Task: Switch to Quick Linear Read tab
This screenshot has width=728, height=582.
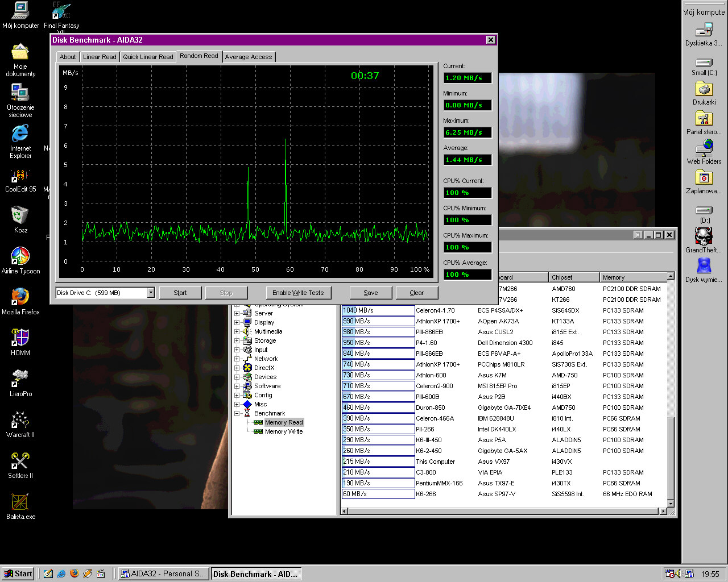Action: 148,57
